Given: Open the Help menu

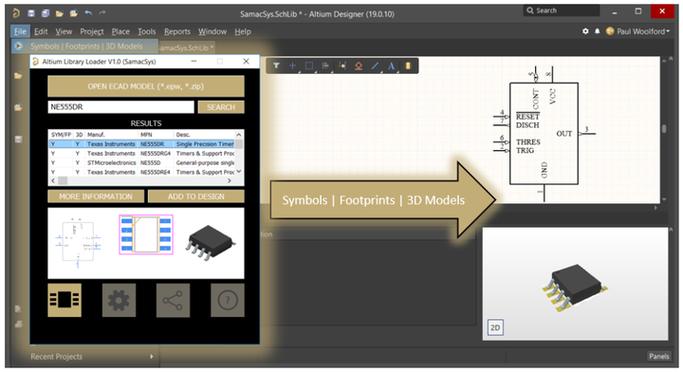Looking at the screenshot, I should (x=243, y=31).
